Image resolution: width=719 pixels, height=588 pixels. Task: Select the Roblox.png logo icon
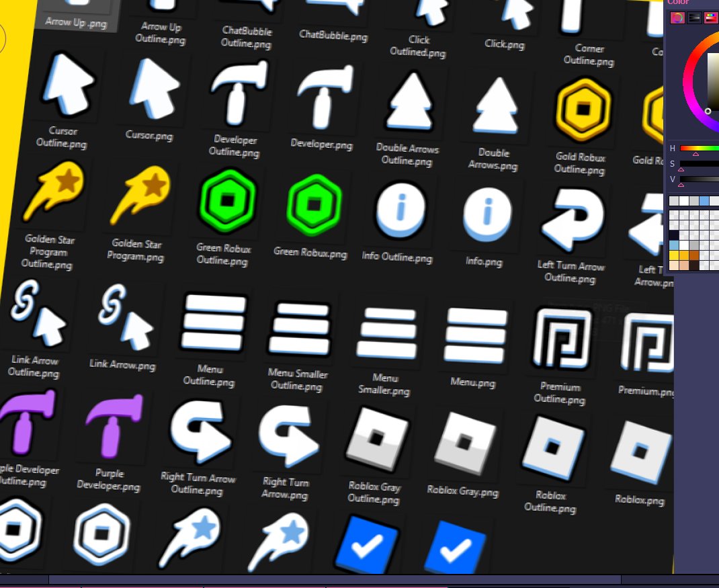(640, 453)
